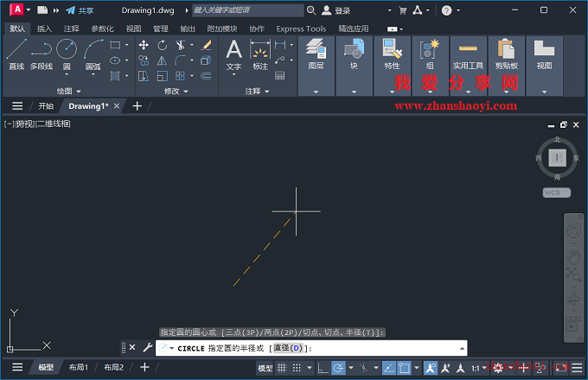Expand the 修改 panel dropdown

[176, 91]
